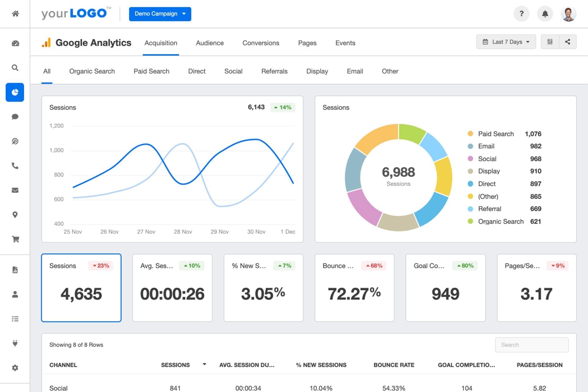This screenshot has height=392, width=588.
Task: Click the BOUNCE RATE column header
Action: 394,365
